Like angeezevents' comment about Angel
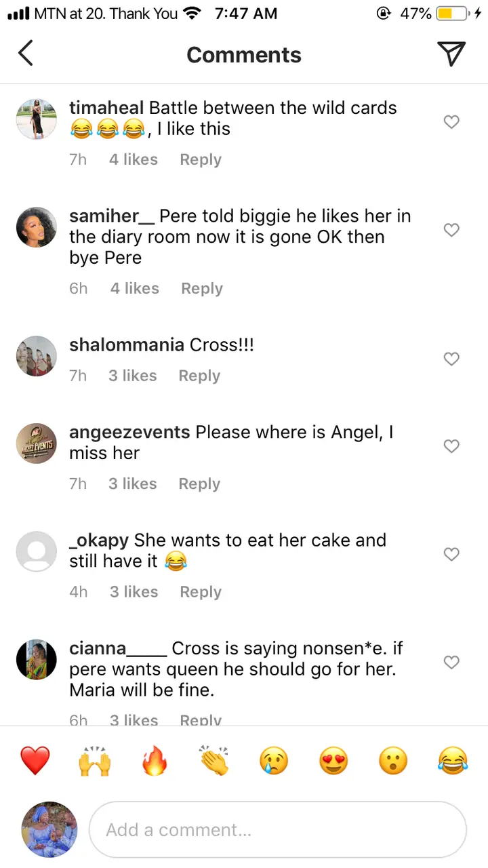 pos(451,446)
